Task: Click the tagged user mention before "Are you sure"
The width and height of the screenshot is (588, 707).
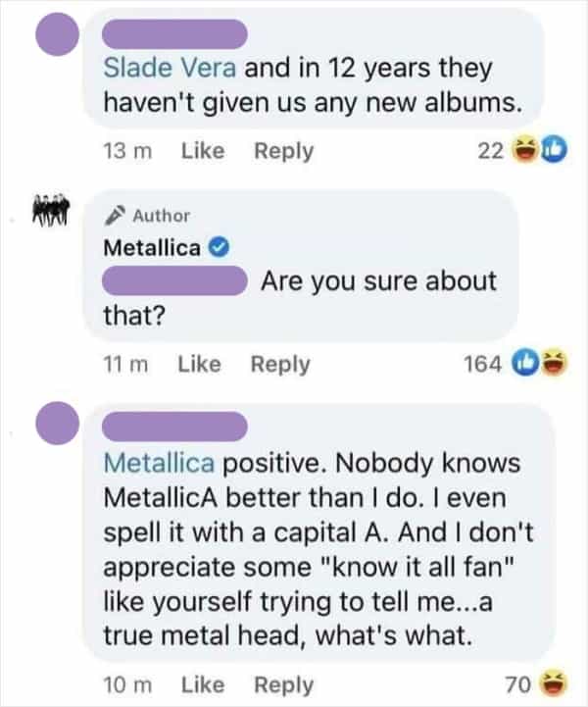Action: point(173,282)
